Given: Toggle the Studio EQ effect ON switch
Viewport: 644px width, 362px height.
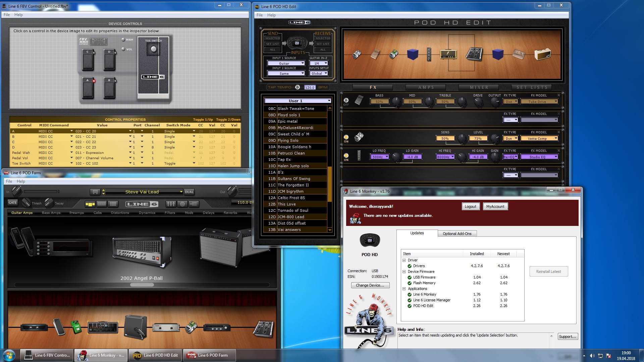Looking at the screenshot, I should click(346, 156).
